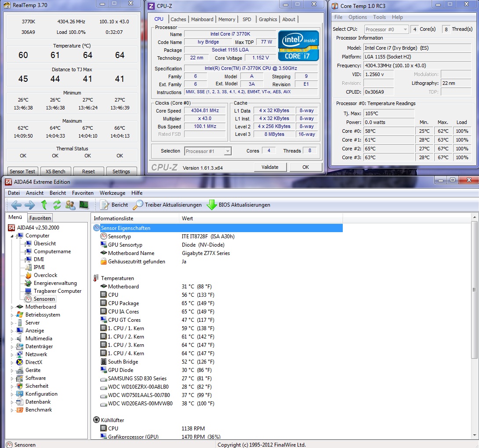Screen dimensions: 479x448
Task: Click the green monitor graph toolbar icon
Action: pos(83,205)
